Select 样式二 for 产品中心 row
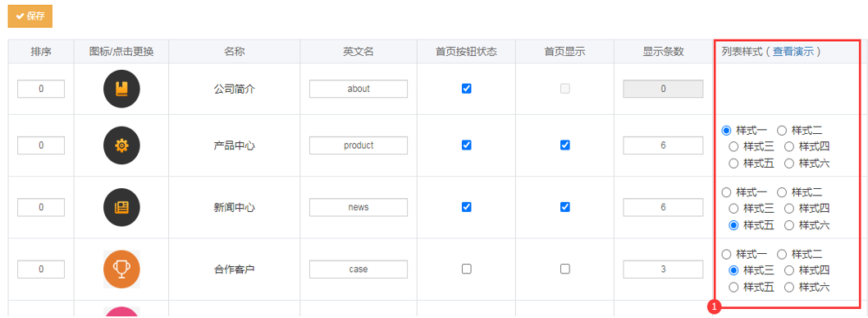 pos(782,131)
